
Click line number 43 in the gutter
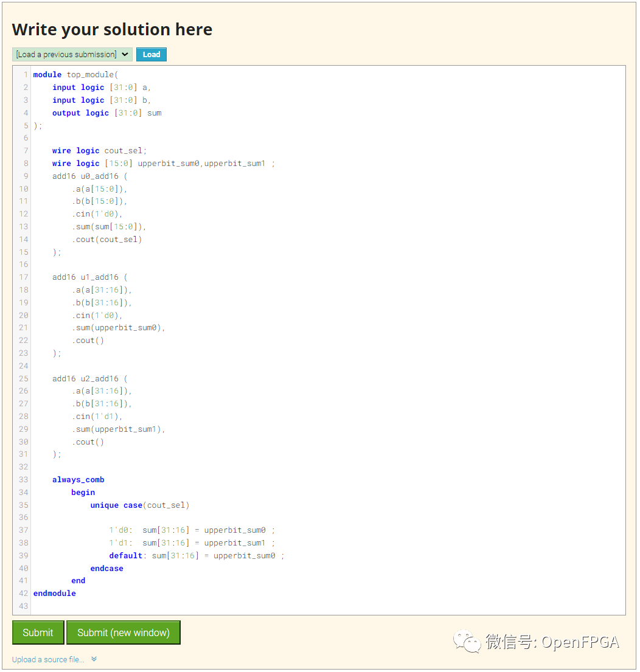[x=23, y=606]
